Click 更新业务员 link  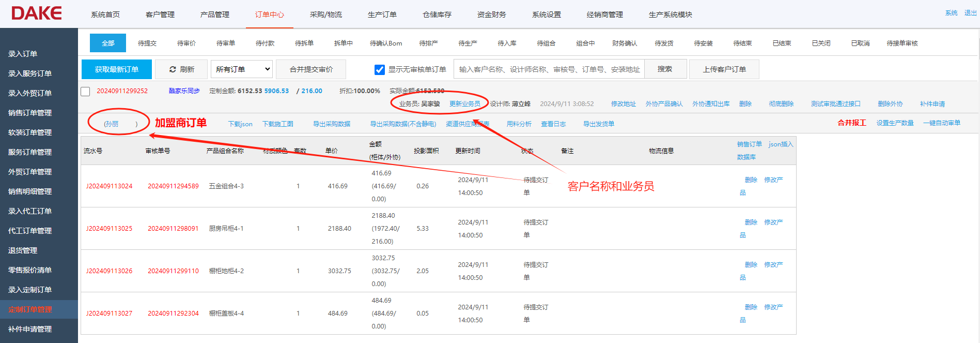click(464, 104)
